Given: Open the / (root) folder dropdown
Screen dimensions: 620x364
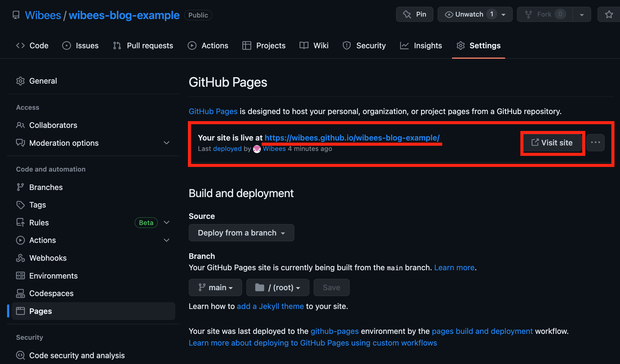Looking at the screenshot, I should (x=278, y=287).
